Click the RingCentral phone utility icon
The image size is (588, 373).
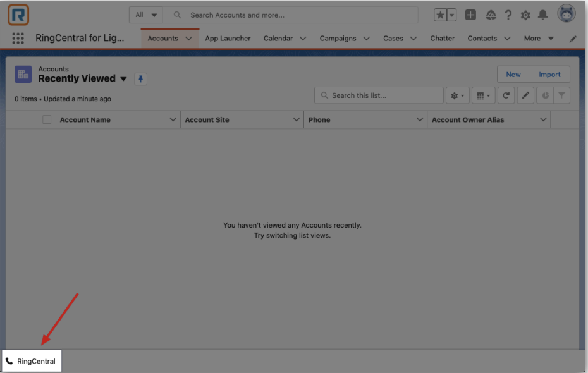tap(9, 361)
